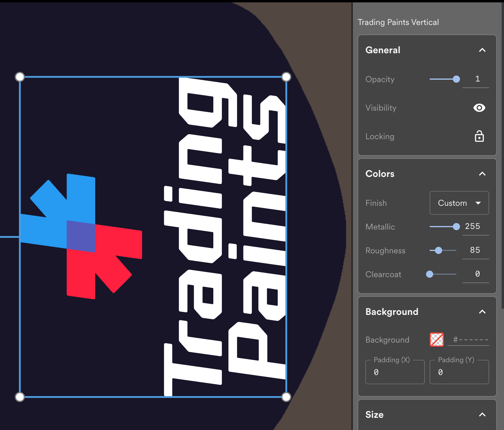Toggle the Locking padlock icon

coord(479,136)
